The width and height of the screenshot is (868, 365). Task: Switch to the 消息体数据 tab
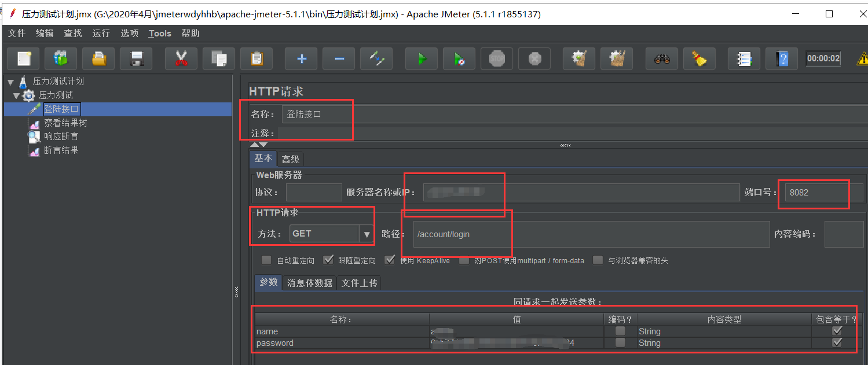click(x=310, y=283)
